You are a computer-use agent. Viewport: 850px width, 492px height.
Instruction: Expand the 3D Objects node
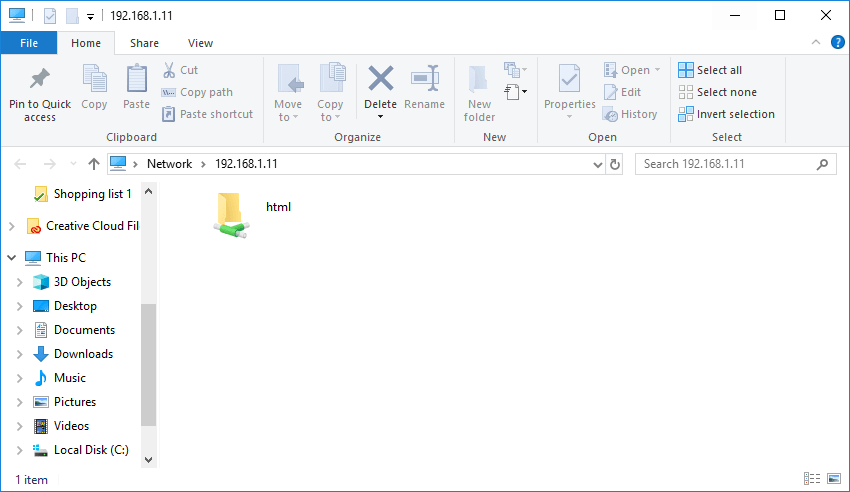(x=20, y=282)
